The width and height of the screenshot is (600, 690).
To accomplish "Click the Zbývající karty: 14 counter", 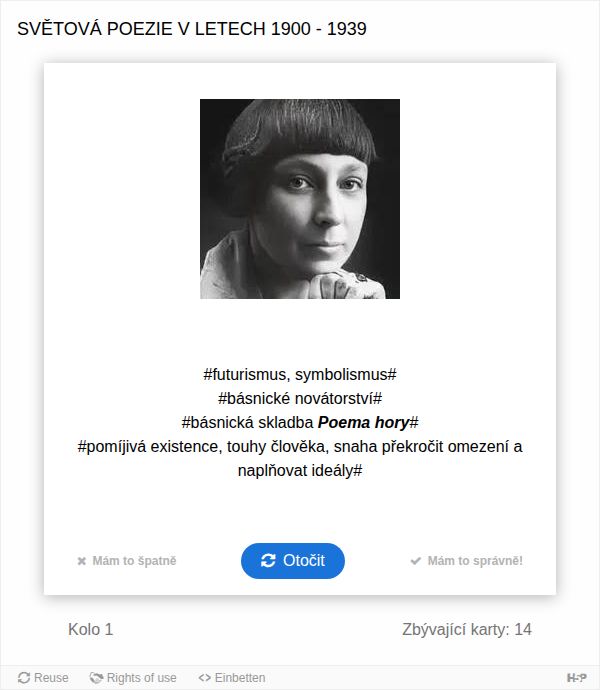I will pos(467,630).
